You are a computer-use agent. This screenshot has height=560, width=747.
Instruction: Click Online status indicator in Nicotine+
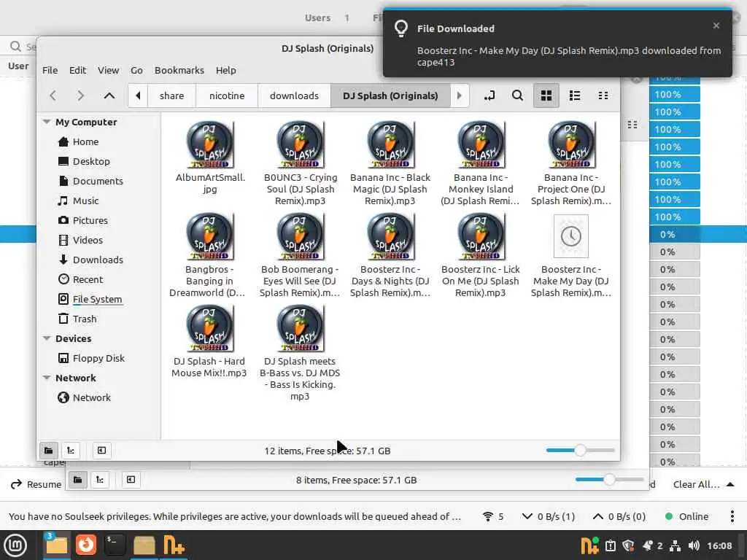[686, 517]
